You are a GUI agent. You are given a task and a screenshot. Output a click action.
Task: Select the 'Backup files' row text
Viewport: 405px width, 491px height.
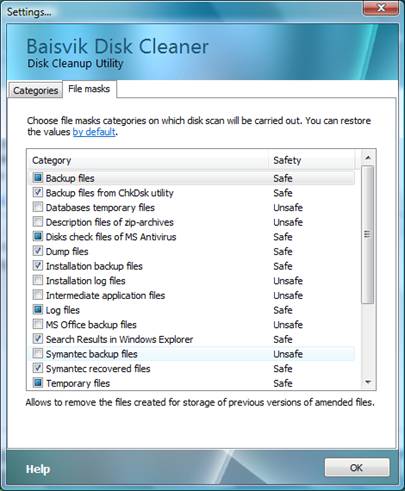click(70, 178)
